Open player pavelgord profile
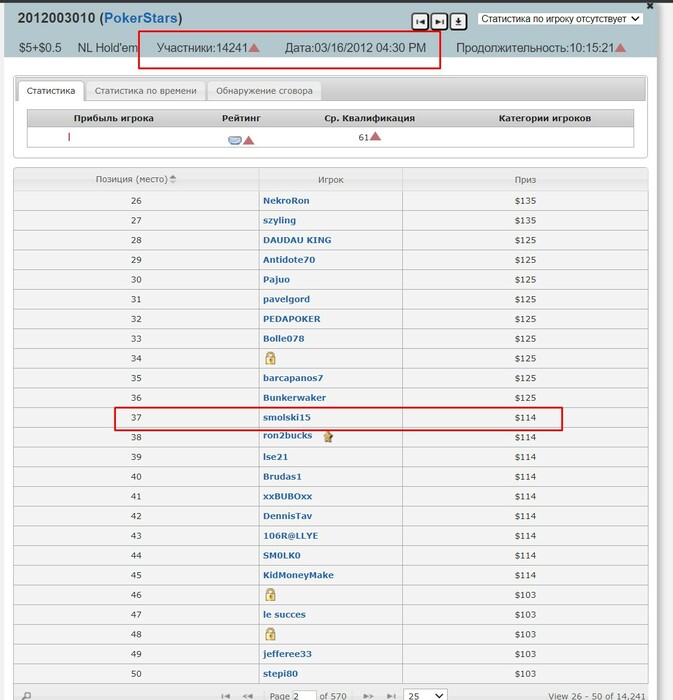Image resolution: width=673 pixels, height=700 pixels. (286, 299)
